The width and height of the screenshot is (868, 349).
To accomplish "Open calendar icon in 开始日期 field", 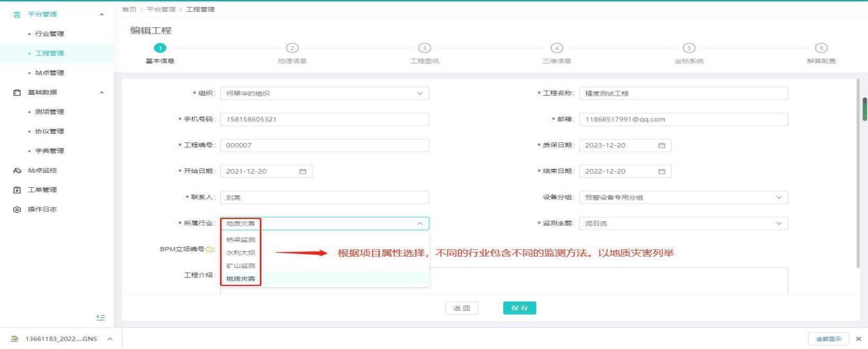I will pyautogui.click(x=303, y=172).
